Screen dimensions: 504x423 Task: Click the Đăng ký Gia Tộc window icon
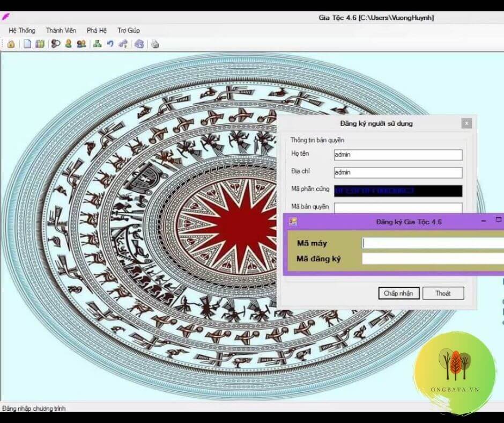click(x=293, y=222)
